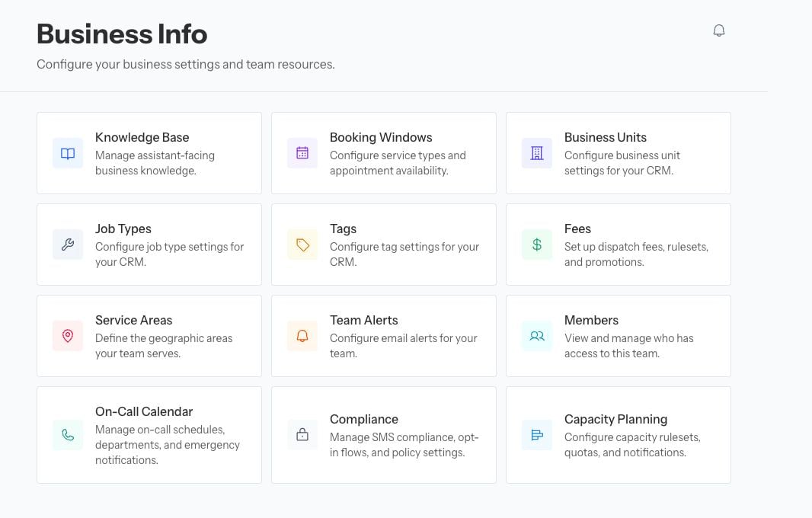812x518 pixels.
Task: Click text 'Define the geographic areas your team serves.'
Action: [164, 346]
